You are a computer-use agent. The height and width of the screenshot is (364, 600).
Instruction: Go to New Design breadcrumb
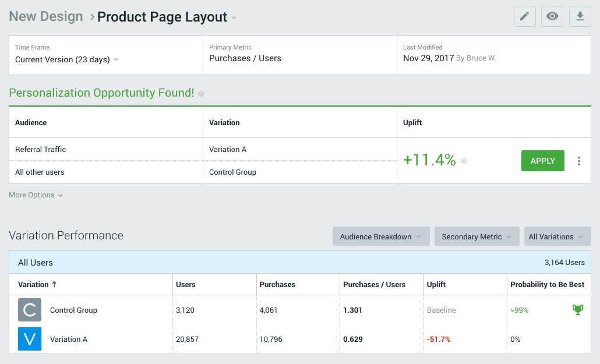[46, 16]
